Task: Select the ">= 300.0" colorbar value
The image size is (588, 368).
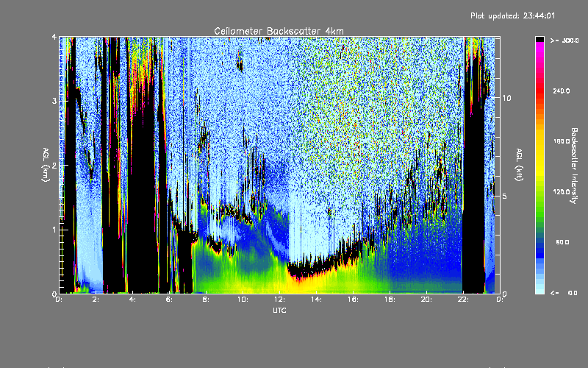Action: point(564,40)
